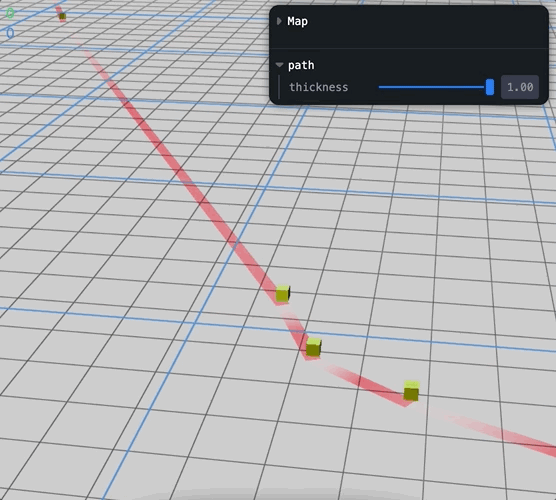Viewport: 556px width, 500px height.
Task: Click the divider between Map and path folders
Action: pos(409,48)
